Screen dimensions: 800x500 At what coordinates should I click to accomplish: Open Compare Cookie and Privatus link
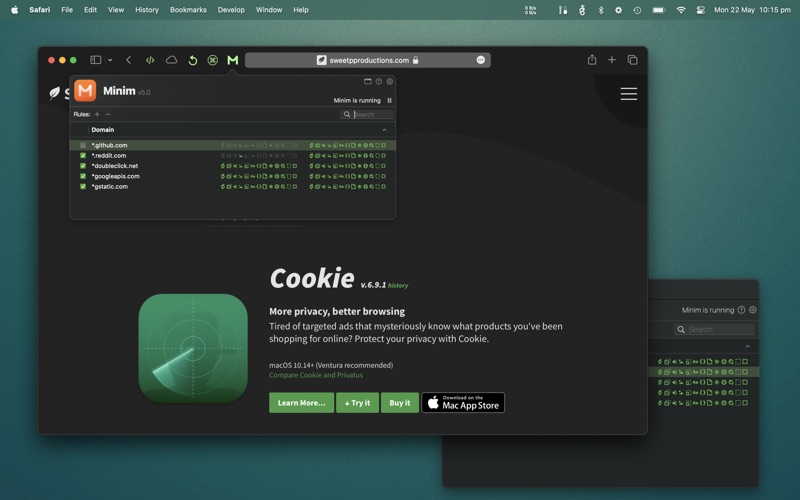tap(316, 375)
